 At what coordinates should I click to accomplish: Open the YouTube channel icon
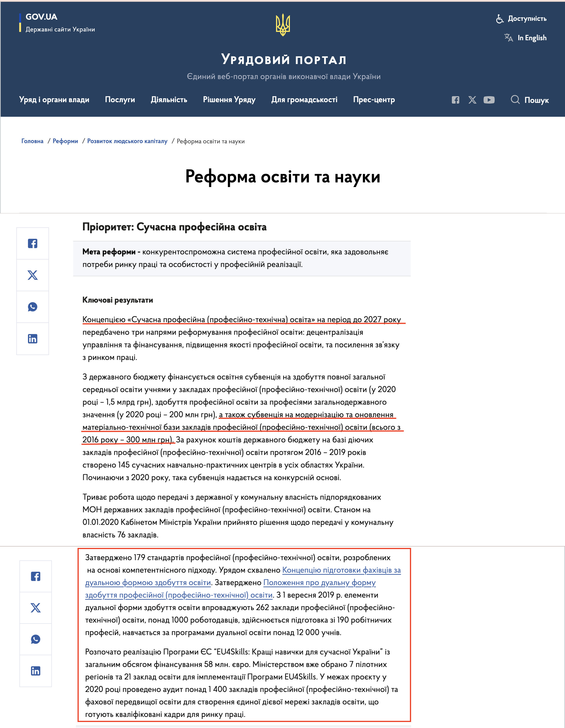[489, 100]
